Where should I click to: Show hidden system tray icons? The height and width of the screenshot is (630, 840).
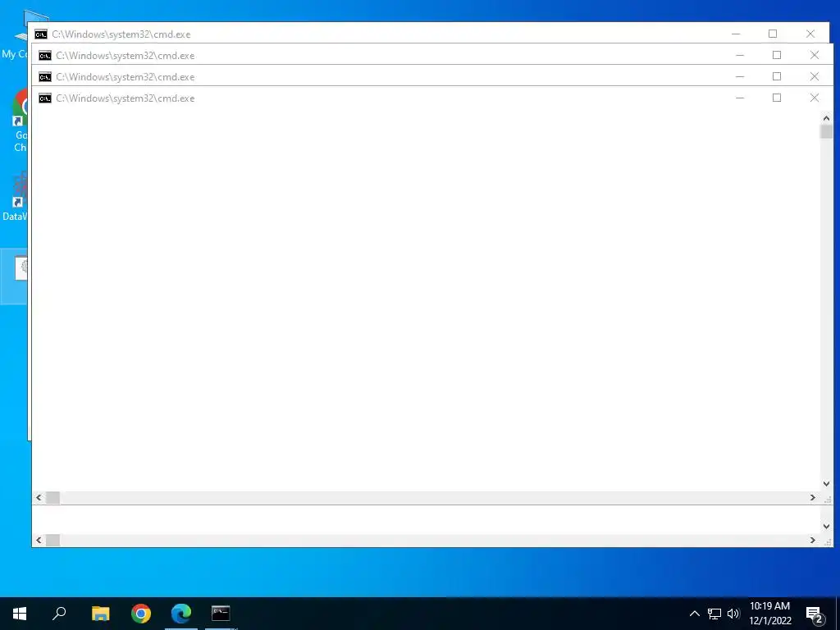694,614
